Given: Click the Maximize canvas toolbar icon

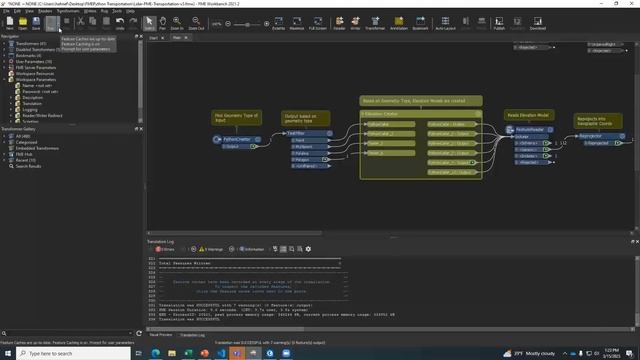Looking at the screenshot, I should pyautogui.click(x=297, y=23).
